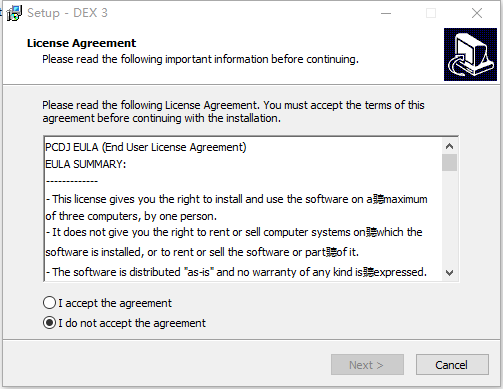Image resolution: width=503 pixels, height=389 pixels.
Task: Select 'I do not accept the agreement' radio
Action: 49,323
